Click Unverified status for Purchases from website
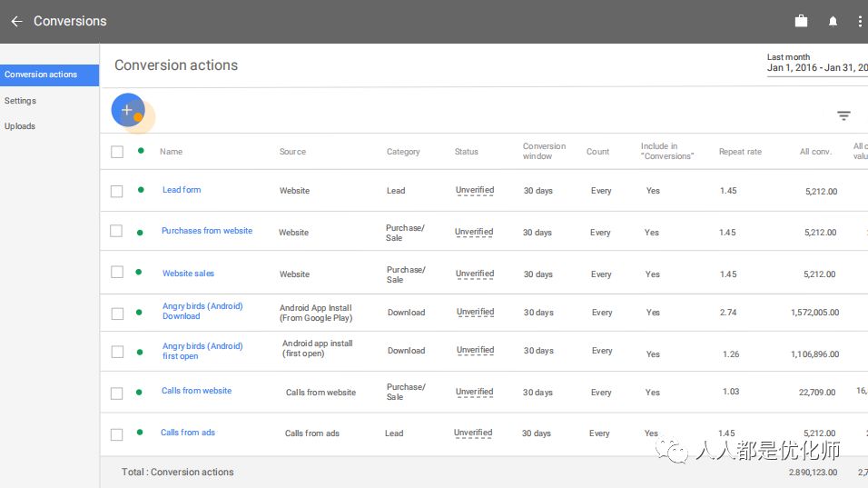Screen dimensions: 868x488 [474, 232]
